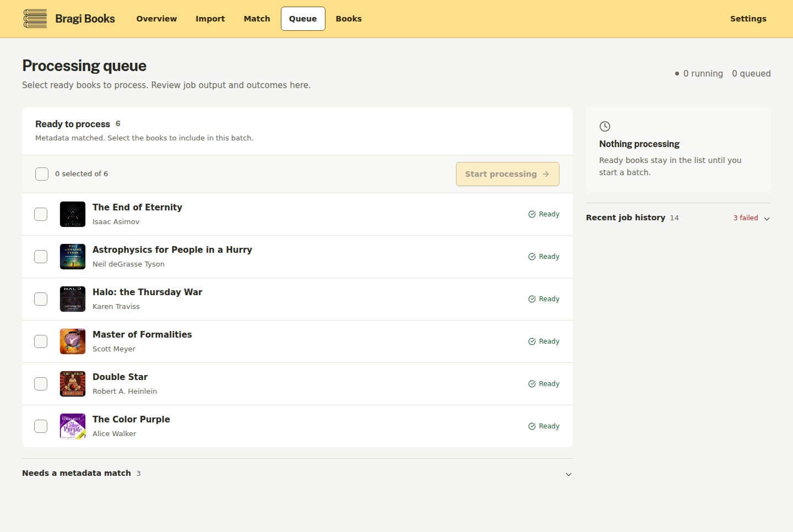Select Astrophysics for People in a Hurry checkbox
This screenshot has height=532, width=793.
[x=41, y=257]
